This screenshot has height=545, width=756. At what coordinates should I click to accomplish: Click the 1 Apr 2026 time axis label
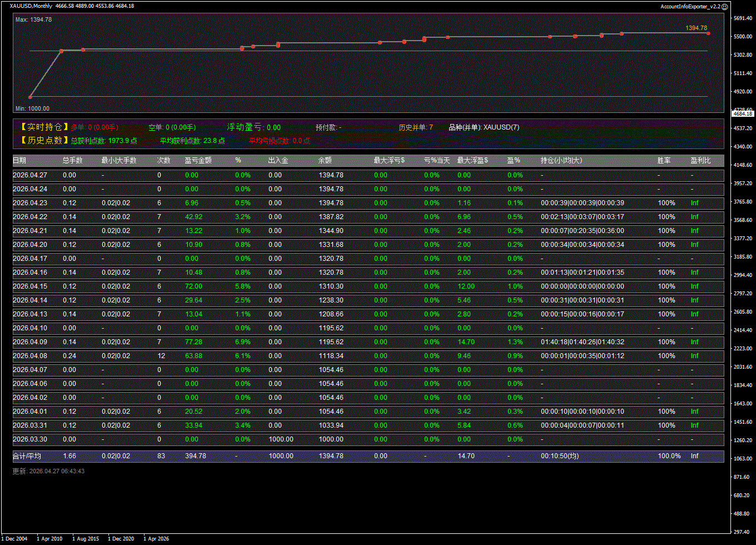pos(156,538)
